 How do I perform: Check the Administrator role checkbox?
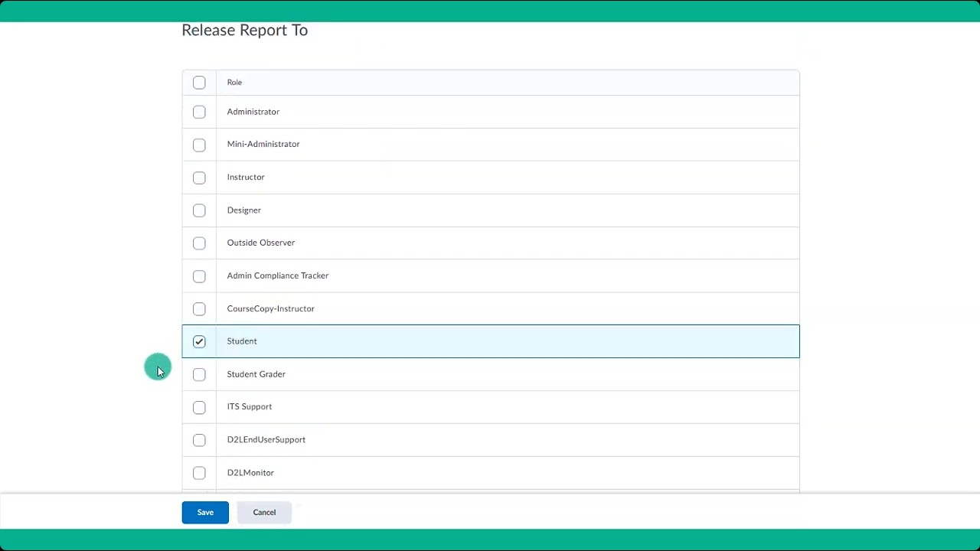coord(199,112)
